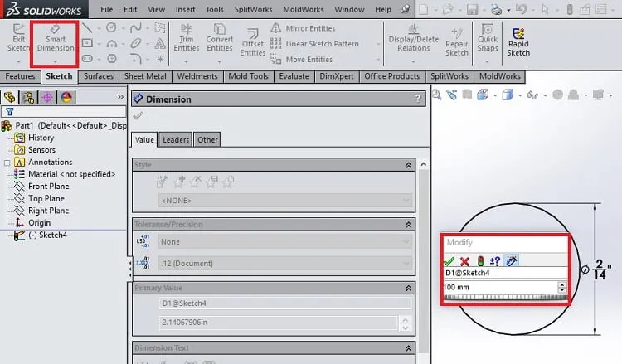Image resolution: width=622 pixels, height=364 pixels.
Task: Collapse the Dimension Text section
Action: click(x=408, y=348)
